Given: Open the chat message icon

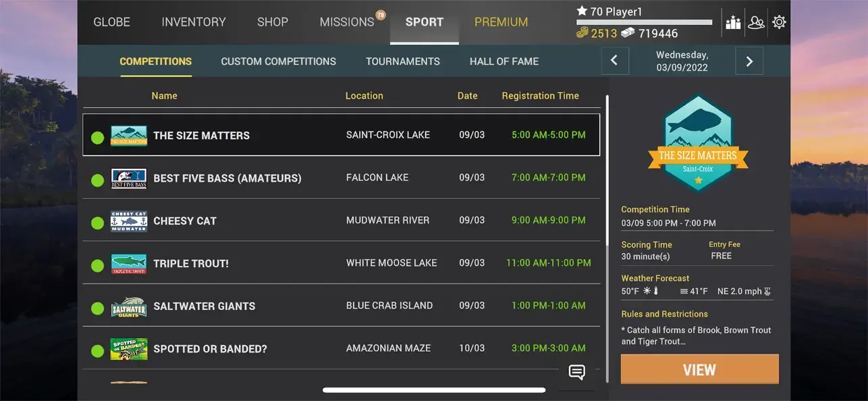Looking at the screenshot, I should [576, 372].
